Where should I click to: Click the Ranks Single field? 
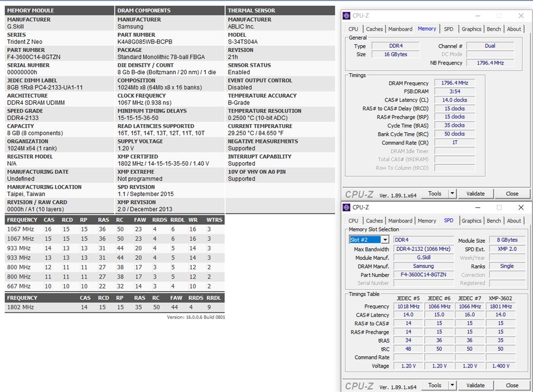[x=507, y=266]
